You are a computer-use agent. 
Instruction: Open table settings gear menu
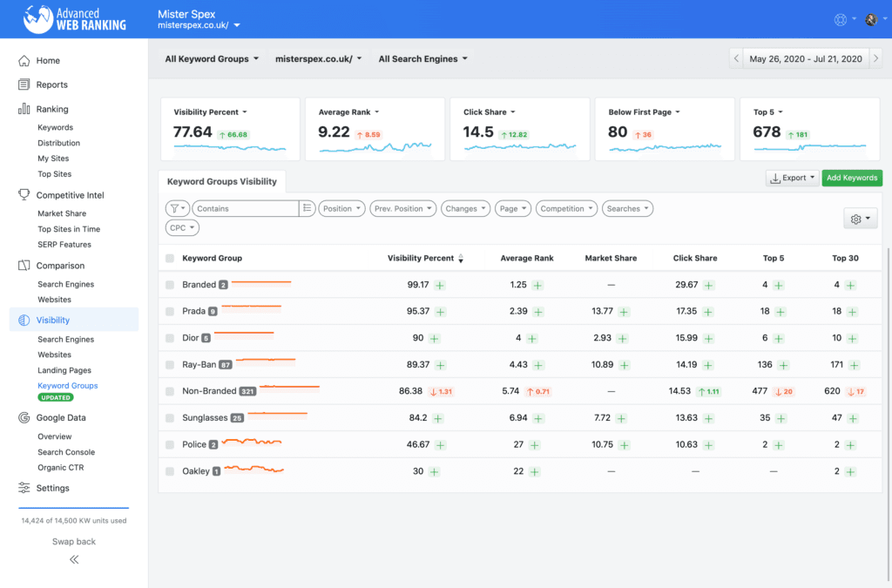click(x=860, y=219)
